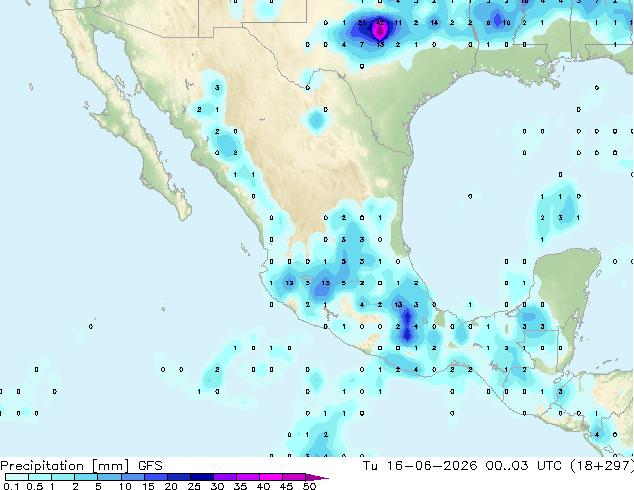This screenshot has width=634, height=490.
Task: Select the 30–35 mm purple legend swatch
Action: pyautogui.click(x=224, y=477)
